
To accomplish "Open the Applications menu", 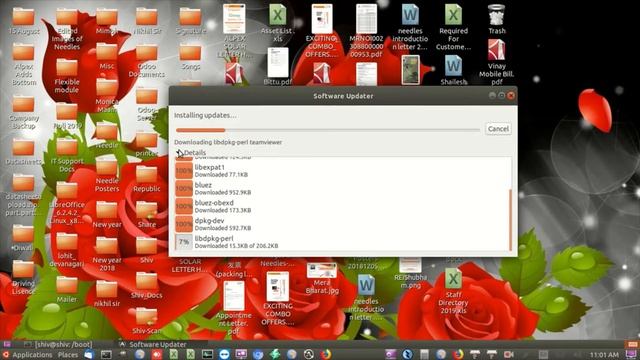I will pos(28,355).
